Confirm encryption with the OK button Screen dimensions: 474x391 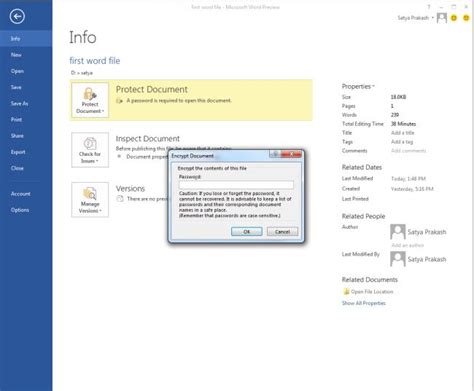tap(247, 232)
